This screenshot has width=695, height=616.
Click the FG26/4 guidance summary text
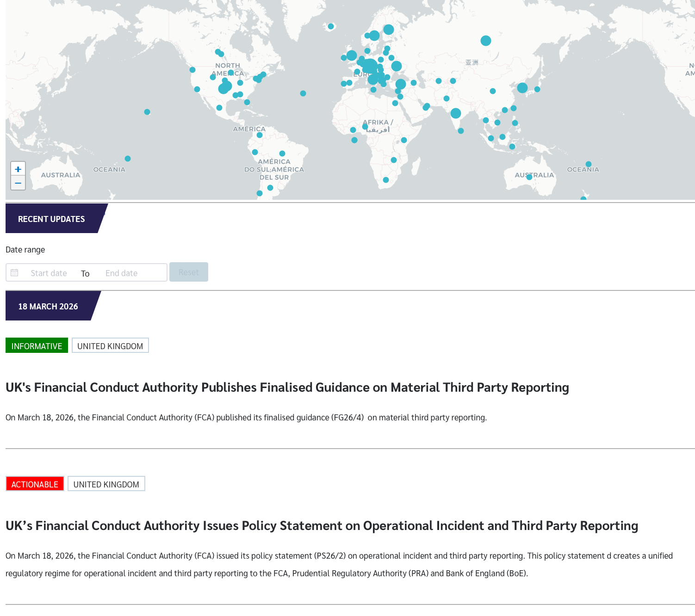click(x=246, y=418)
